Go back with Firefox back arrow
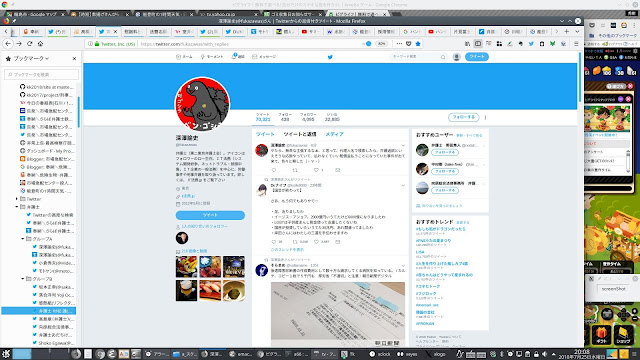Screen dimensions: 640x360 pos(8,44)
